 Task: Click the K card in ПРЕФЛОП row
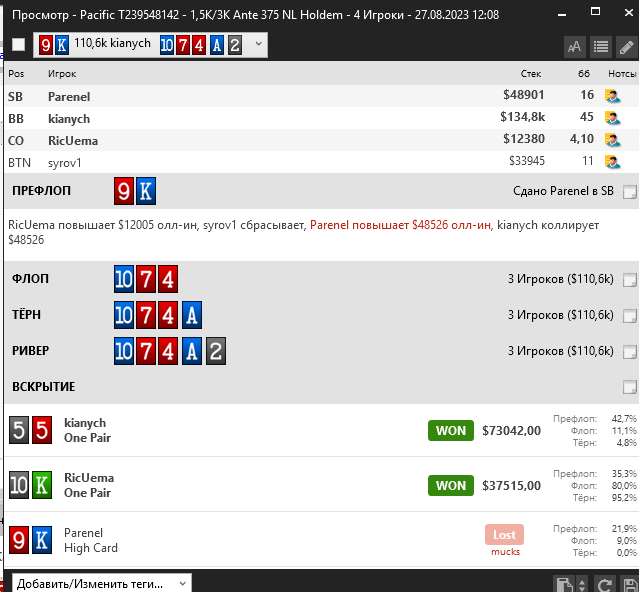pos(145,191)
